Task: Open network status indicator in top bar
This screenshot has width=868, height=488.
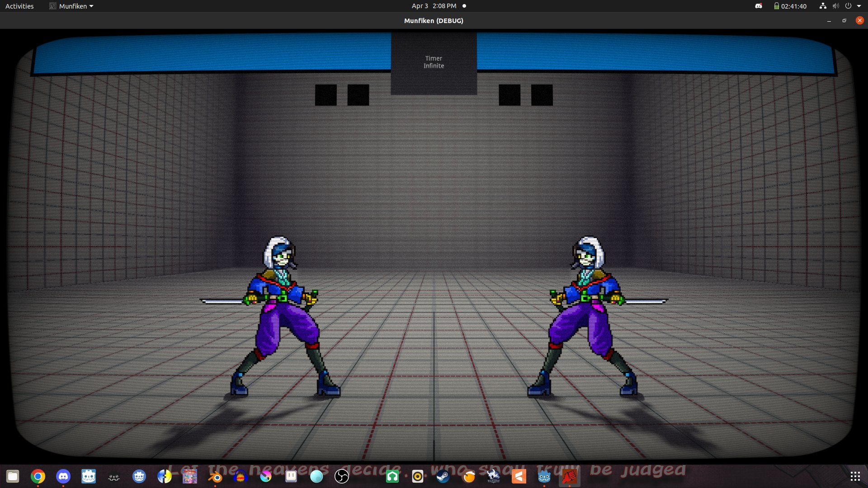Action: [823, 6]
